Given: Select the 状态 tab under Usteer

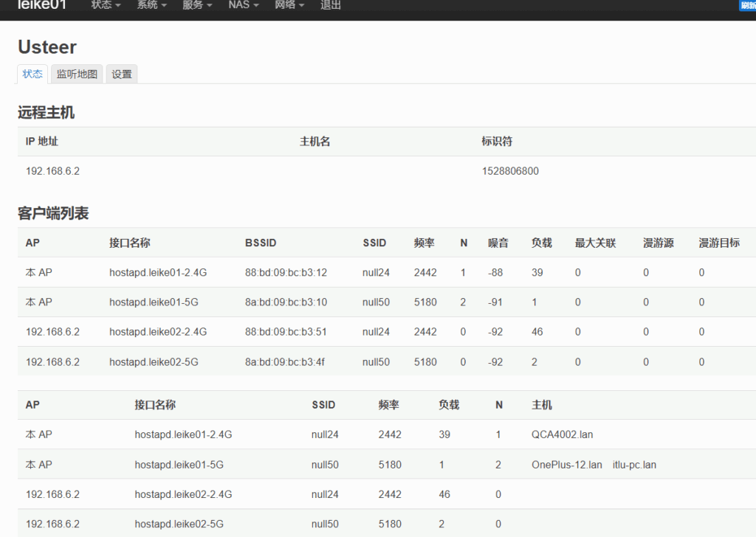Looking at the screenshot, I should [32, 74].
